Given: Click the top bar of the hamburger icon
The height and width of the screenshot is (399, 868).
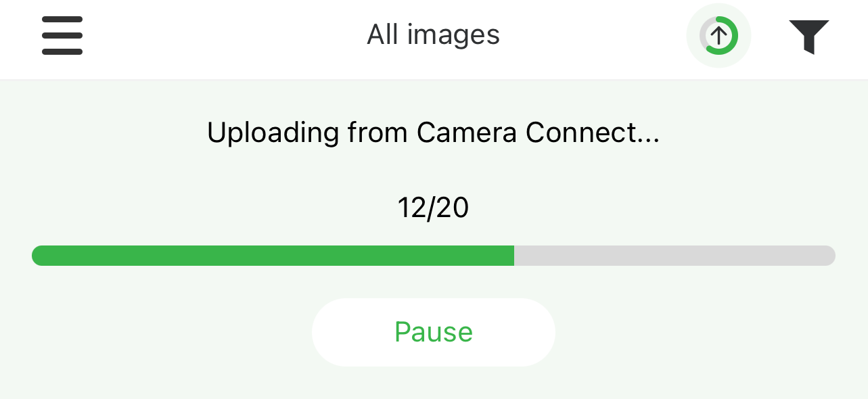Looking at the screenshot, I should tap(62, 19).
